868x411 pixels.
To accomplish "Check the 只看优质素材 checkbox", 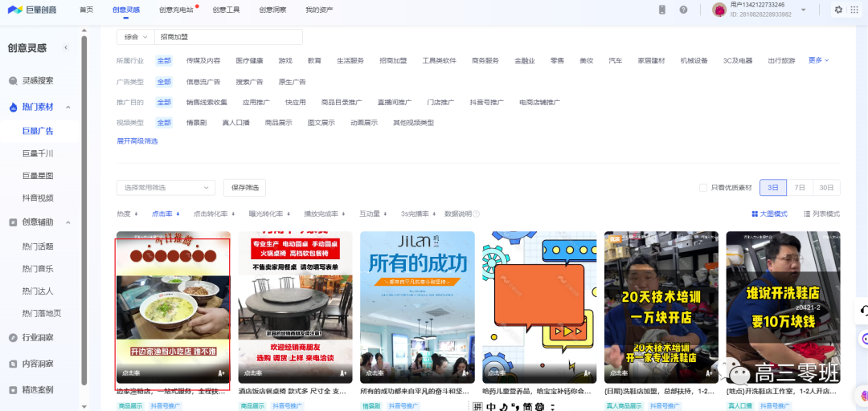I will [703, 188].
